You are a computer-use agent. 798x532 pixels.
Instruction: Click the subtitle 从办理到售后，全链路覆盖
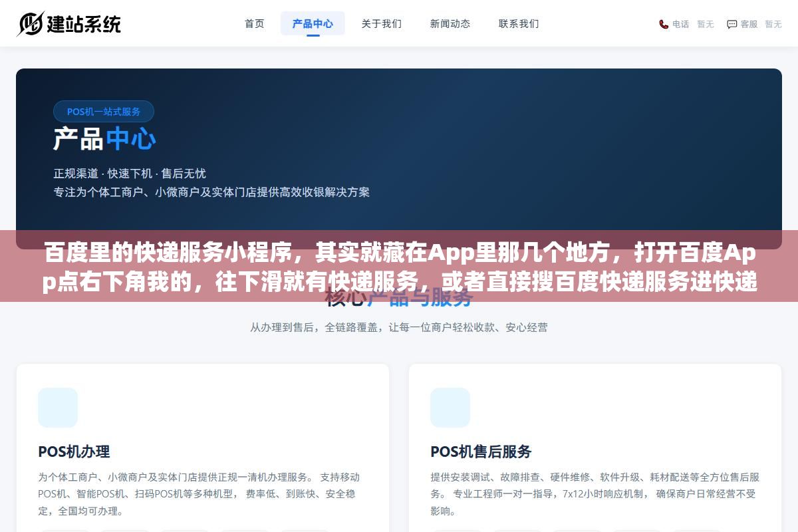399,327
